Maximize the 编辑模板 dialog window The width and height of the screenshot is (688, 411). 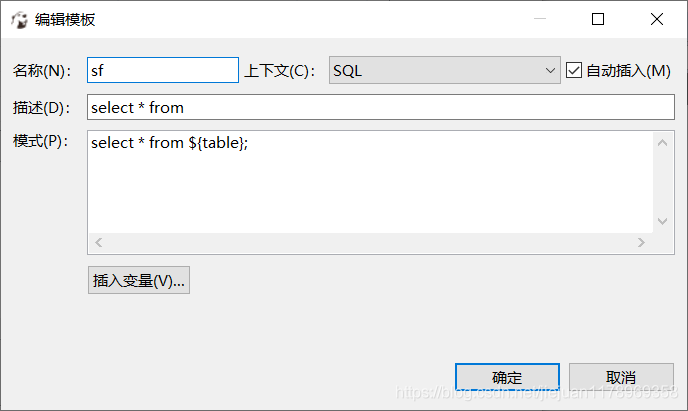point(598,19)
